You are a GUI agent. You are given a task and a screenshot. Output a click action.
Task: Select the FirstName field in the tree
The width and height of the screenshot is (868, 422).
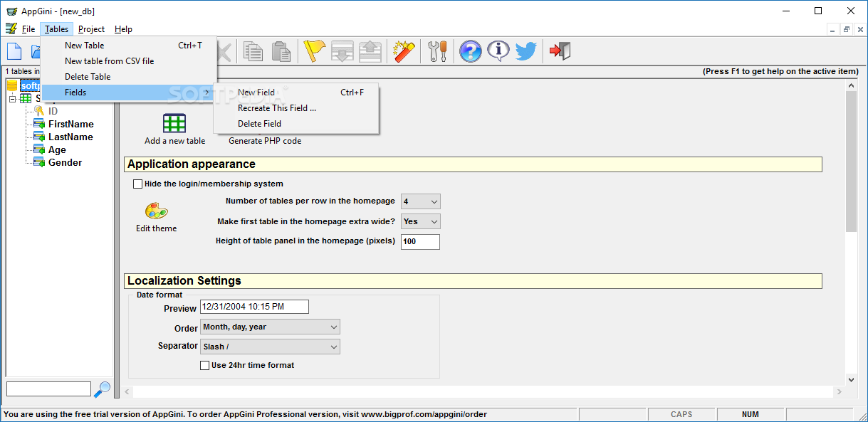pos(71,124)
